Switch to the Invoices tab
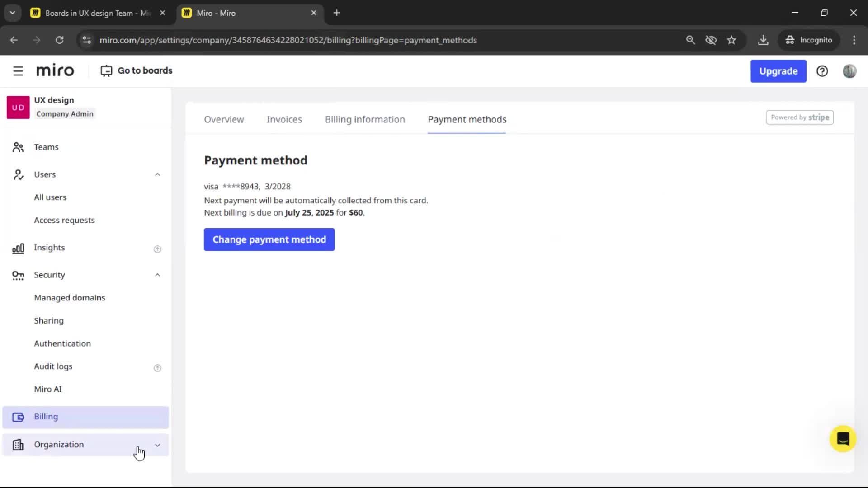Image resolution: width=868 pixels, height=488 pixels. pos(284,119)
